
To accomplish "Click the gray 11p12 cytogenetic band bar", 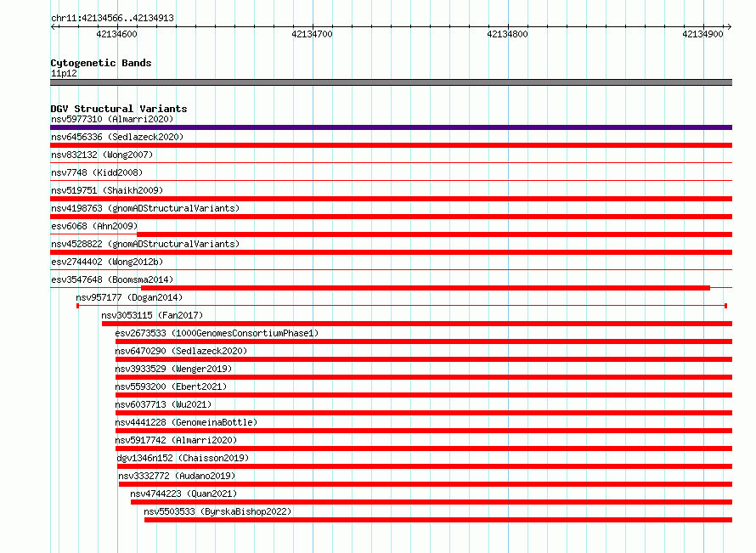I will tap(391, 82).
